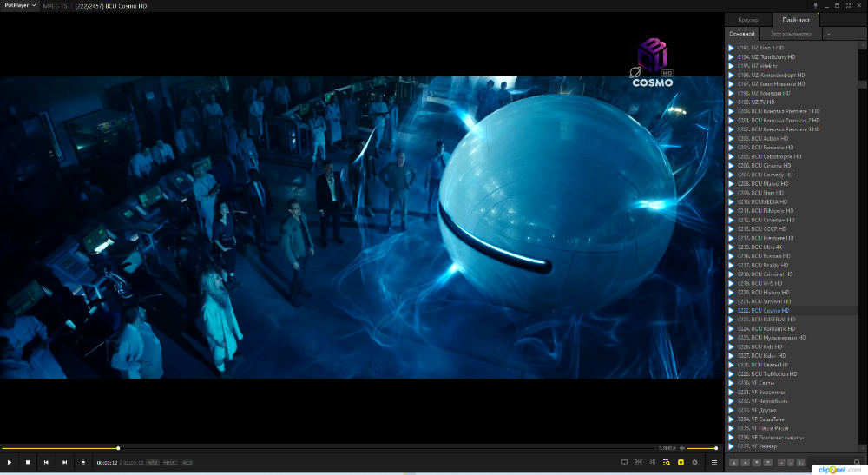Screen dimensions: 868x475
Task: Click play icon beside 0225 BCU Мультсериал HD
Action: tap(731, 338)
